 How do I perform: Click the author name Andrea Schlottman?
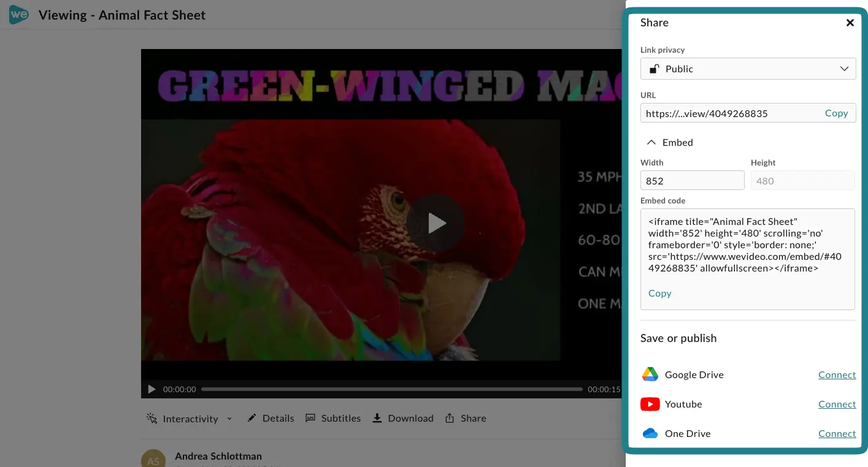218,456
